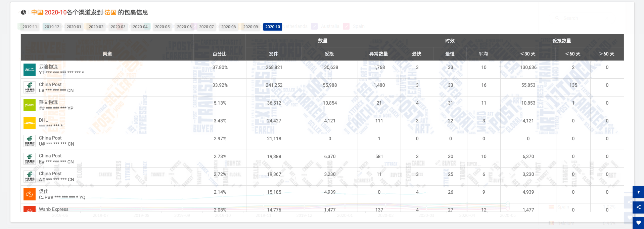Image resolution: width=644 pixels, height=229 pixels.
Task: Click the pie chart icon beside the title
Action: point(24,12)
